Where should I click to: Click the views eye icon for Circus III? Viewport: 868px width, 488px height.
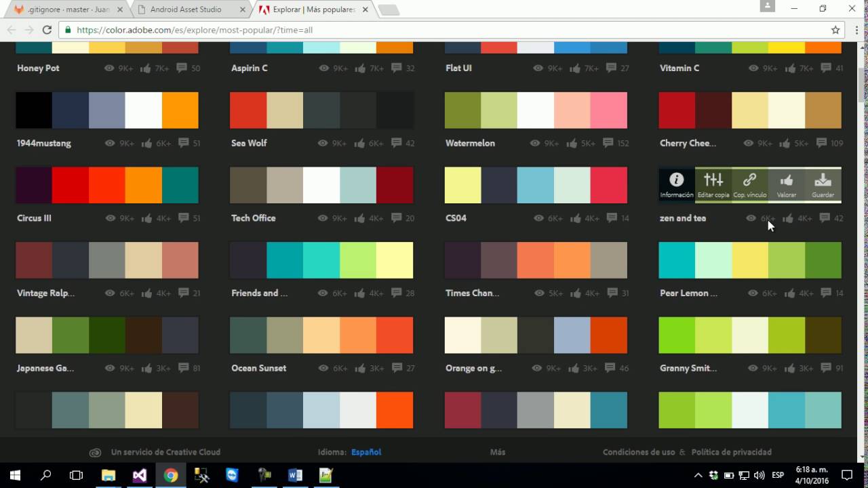110,218
